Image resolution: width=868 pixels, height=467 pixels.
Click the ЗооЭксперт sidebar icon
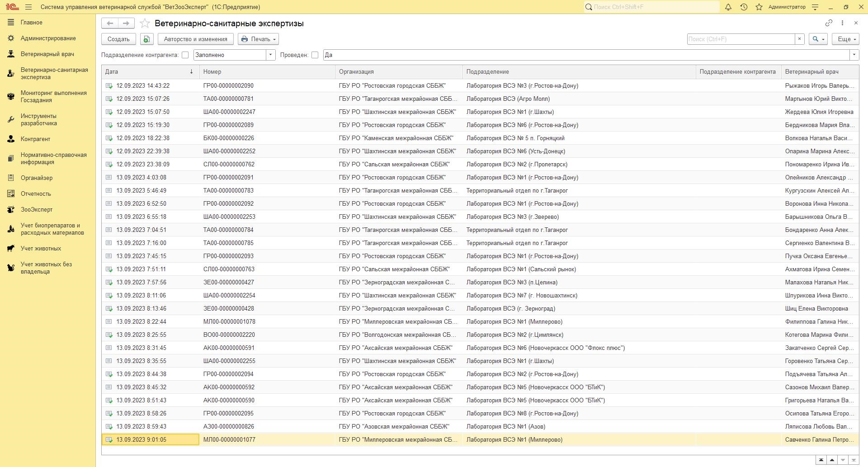pyautogui.click(x=11, y=209)
